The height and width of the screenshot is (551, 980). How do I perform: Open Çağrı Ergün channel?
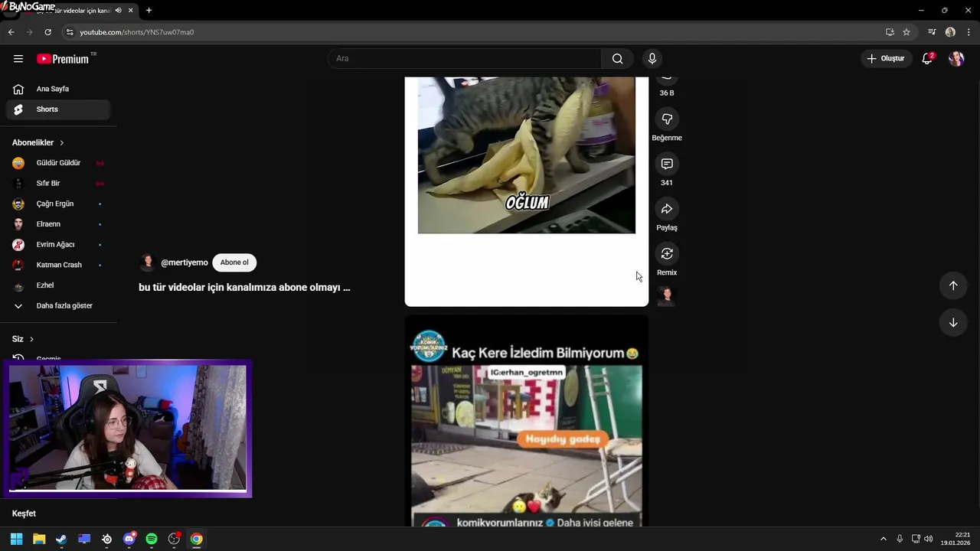(x=59, y=204)
